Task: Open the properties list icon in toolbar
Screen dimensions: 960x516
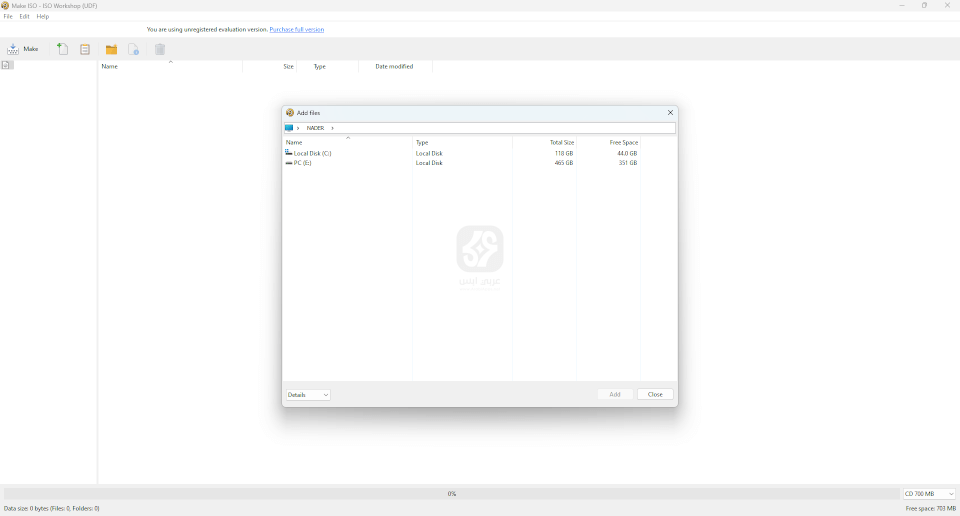Action: pos(85,49)
